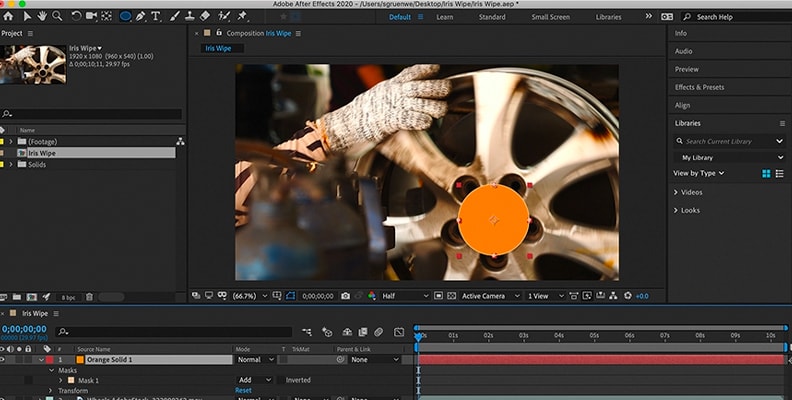Toggle the Inverted checkbox for Mask 1
The height and width of the screenshot is (400, 792).
click(281, 380)
